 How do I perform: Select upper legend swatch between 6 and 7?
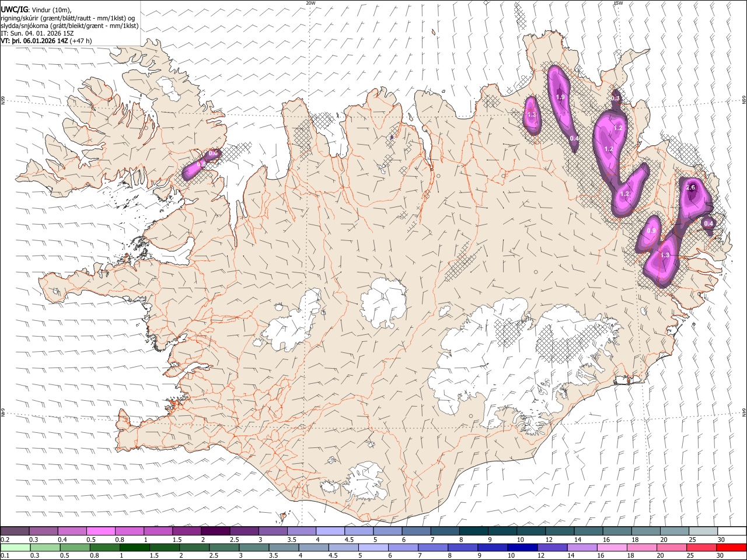tap(417, 531)
